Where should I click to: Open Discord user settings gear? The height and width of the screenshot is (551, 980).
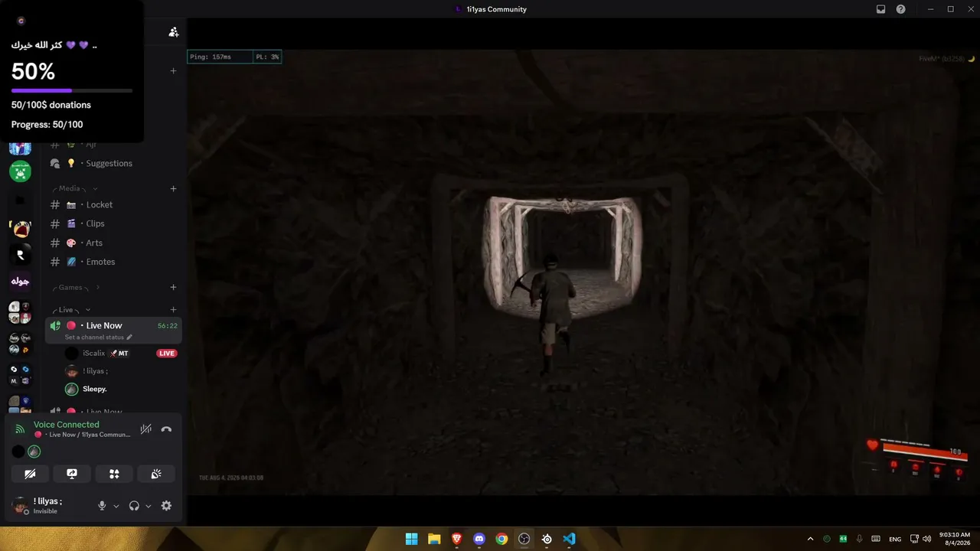166,506
